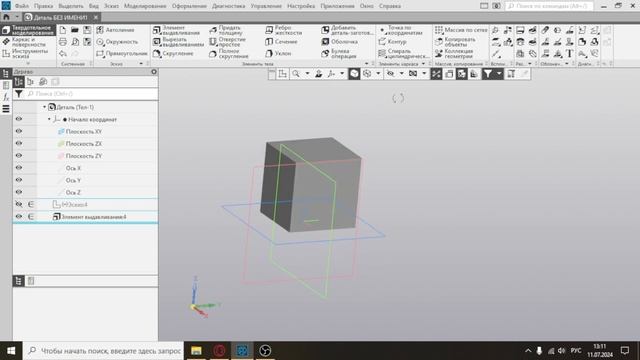The width and height of the screenshot is (640, 360).
Task: Open the Файл menu
Action: [x=22, y=6]
